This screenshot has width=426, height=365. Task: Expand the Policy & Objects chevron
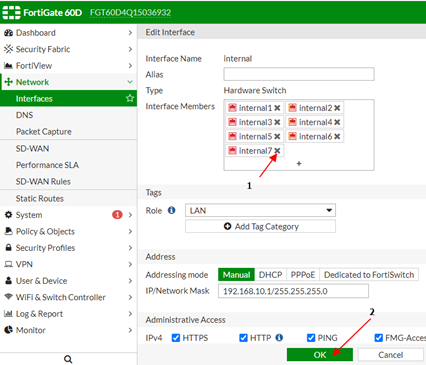(130, 231)
